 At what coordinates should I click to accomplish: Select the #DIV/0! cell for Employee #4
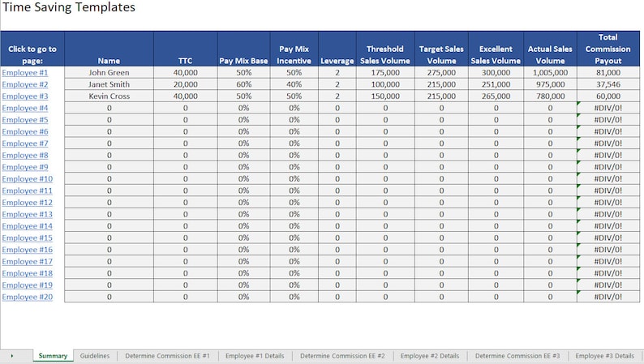[x=608, y=109]
